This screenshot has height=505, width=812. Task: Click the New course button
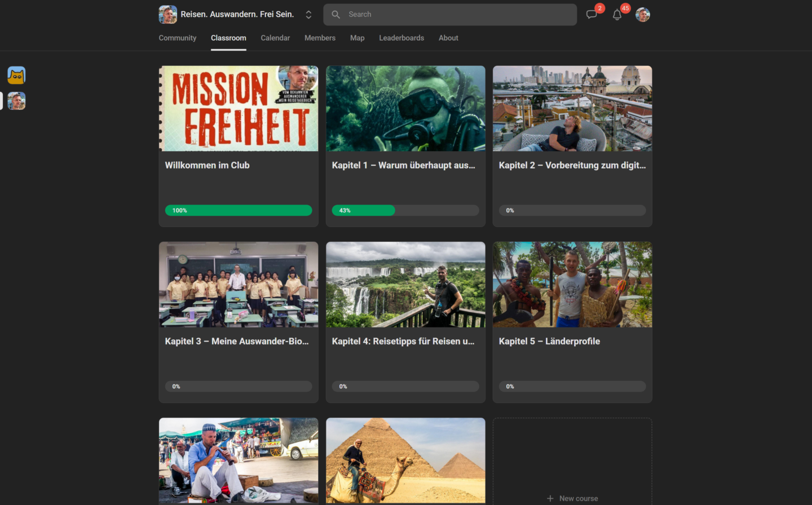point(572,498)
